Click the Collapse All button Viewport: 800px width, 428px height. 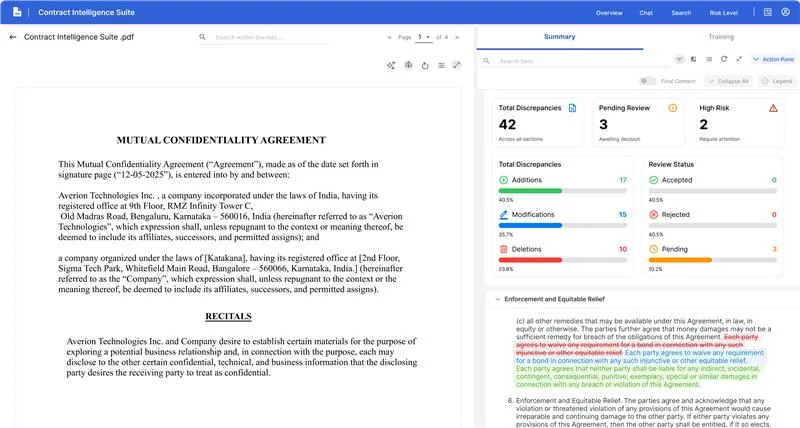tap(728, 81)
